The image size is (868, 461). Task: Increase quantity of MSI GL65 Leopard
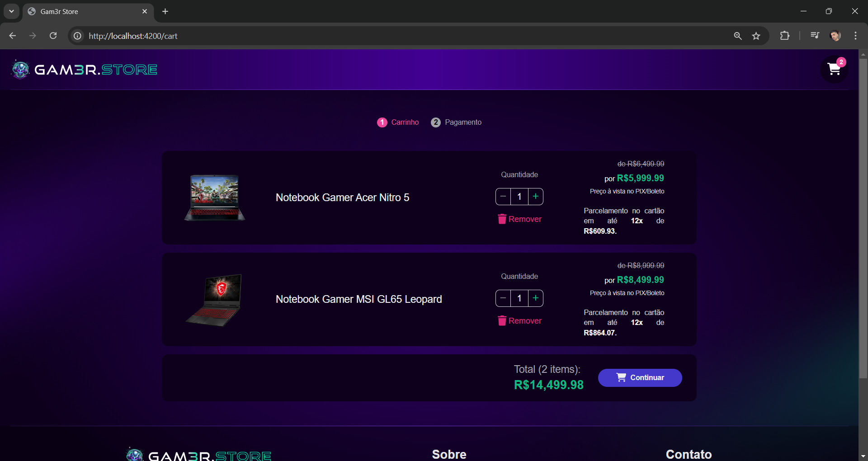pos(536,298)
